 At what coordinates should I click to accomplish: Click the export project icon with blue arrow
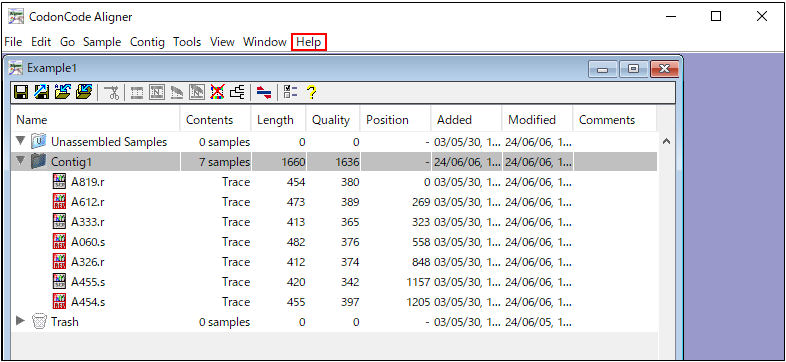42,92
